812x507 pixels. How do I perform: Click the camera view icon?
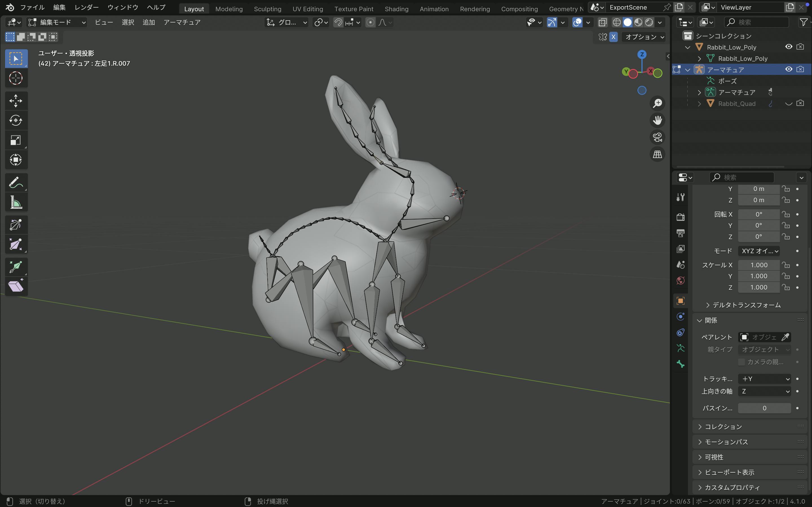click(657, 137)
